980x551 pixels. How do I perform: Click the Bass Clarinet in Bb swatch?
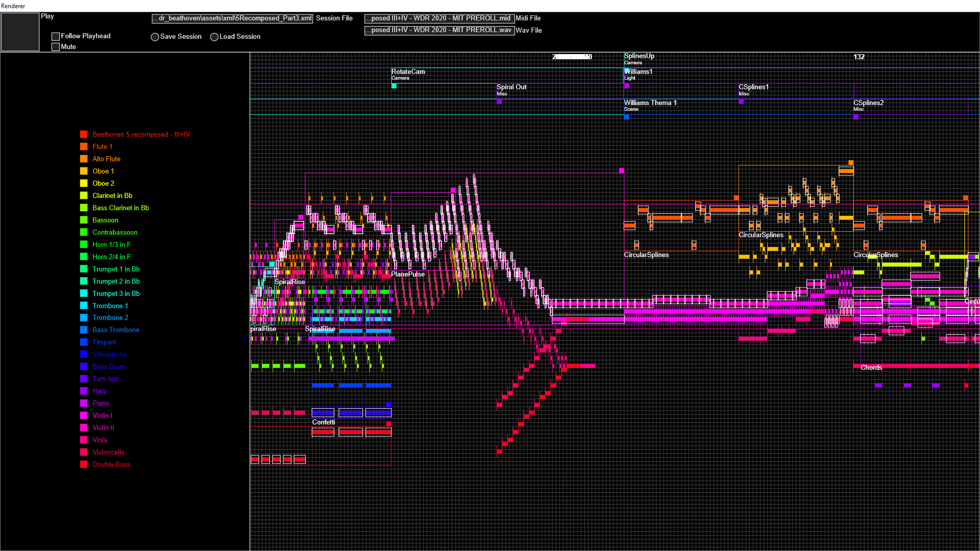click(84, 208)
